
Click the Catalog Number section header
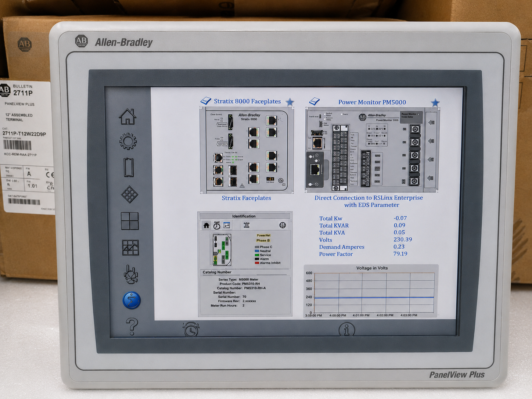245,272
